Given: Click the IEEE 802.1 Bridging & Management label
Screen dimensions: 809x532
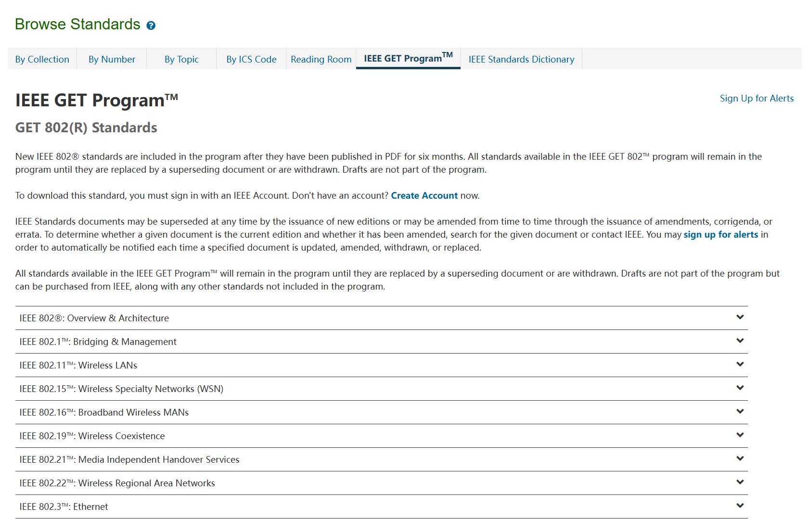Looking at the screenshot, I should pyautogui.click(x=98, y=342).
